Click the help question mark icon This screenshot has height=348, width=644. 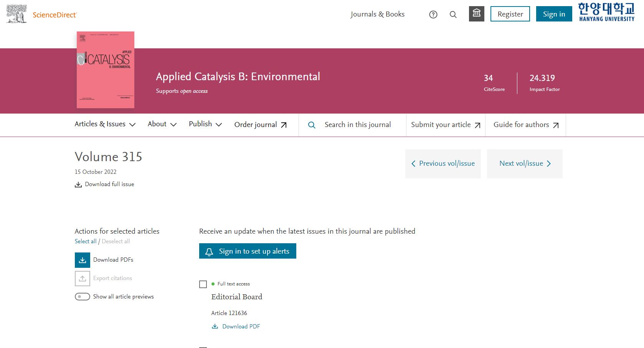coord(433,15)
